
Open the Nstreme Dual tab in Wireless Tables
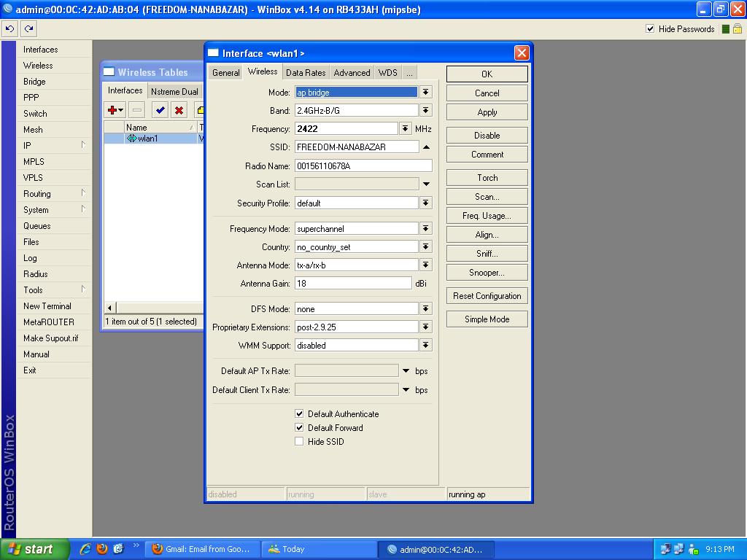pos(174,91)
